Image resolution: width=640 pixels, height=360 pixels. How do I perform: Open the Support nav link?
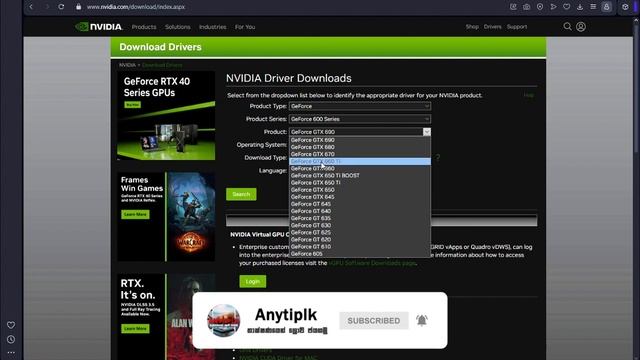point(517,27)
